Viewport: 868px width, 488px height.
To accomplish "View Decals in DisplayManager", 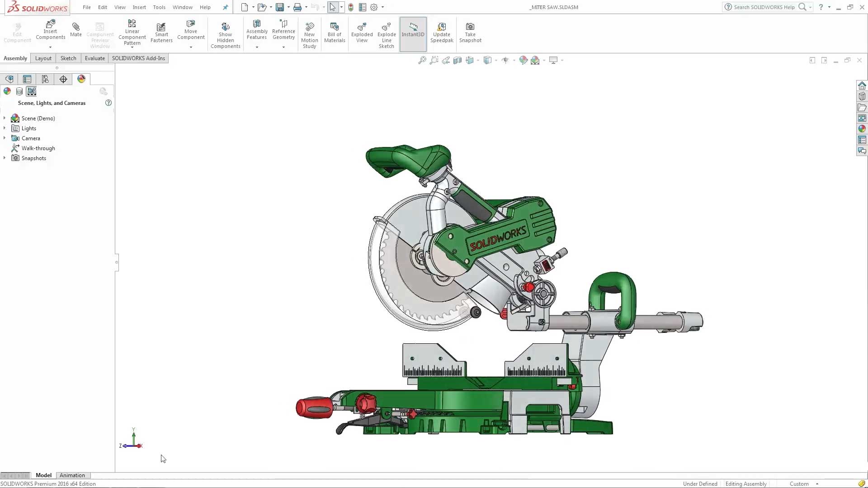I will tap(19, 91).
